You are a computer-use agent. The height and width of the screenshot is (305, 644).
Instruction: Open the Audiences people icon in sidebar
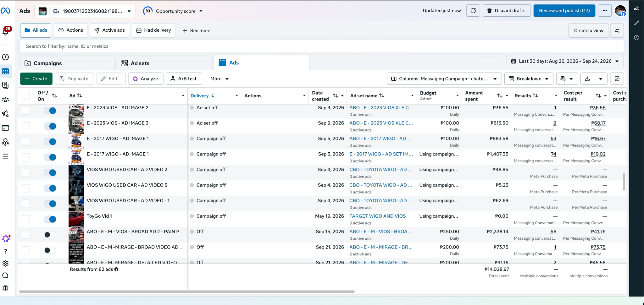5,100
